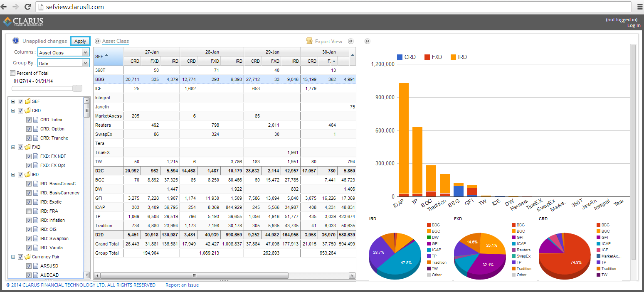Image resolution: width=644 pixels, height=292 pixels.
Task: Click the browser back arrow
Action: [5, 7]
